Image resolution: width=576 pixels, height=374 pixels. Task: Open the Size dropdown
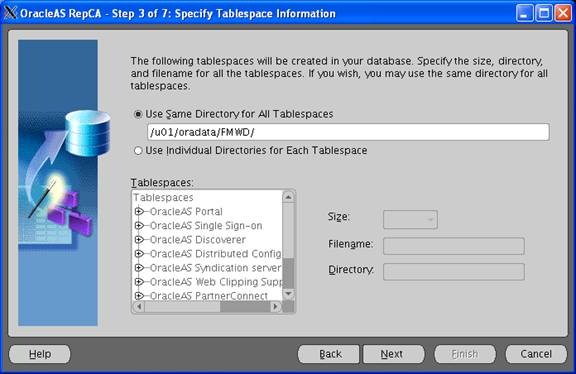410,220
